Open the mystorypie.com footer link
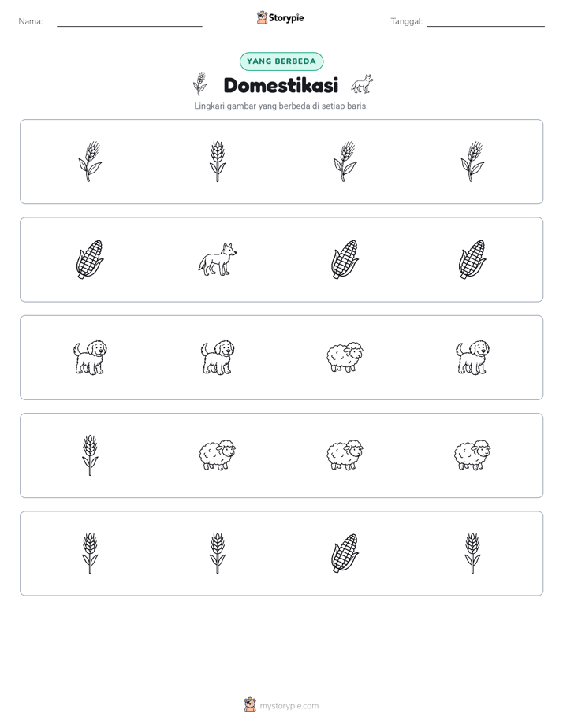Image resolution: width=563 pixels, height=728 pixels. (x=289, y=706)
